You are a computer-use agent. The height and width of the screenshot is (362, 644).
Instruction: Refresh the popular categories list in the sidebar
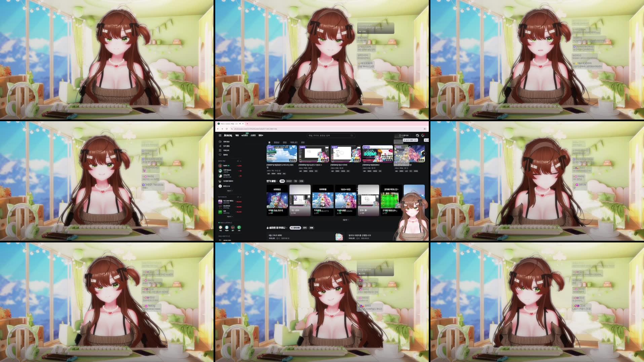point(238,197)
